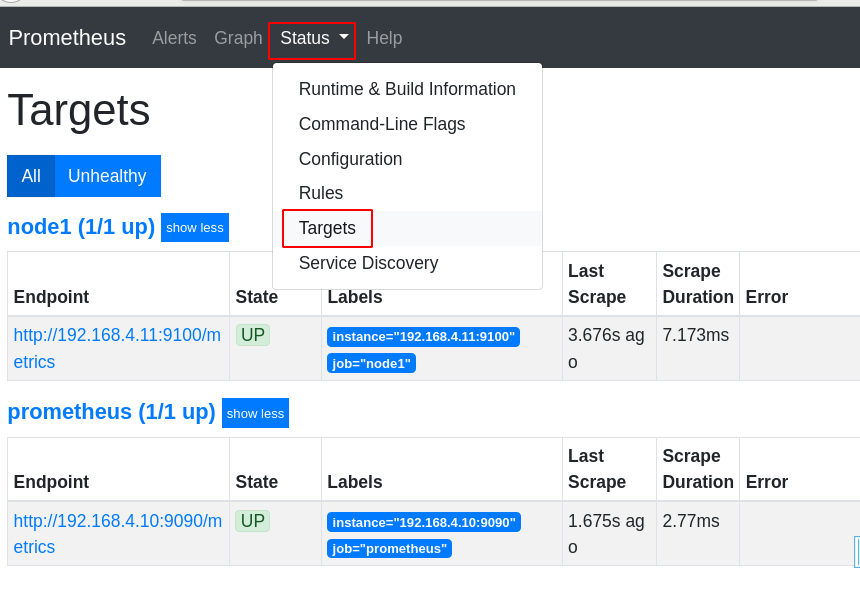This screenshot has width=860, height=603.
Task: Choose Targets in the Status menu
Action: (x=407, y=228)
